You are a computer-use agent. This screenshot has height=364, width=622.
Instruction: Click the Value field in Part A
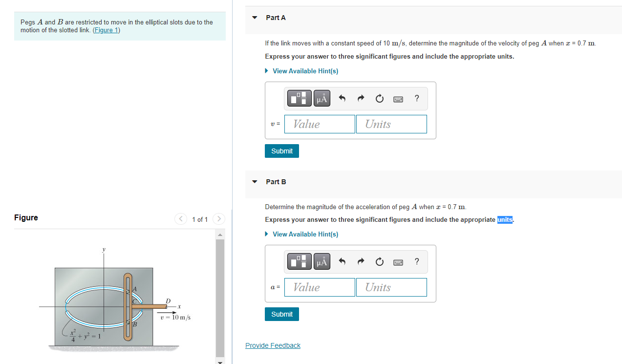click(x=320, y=124)
